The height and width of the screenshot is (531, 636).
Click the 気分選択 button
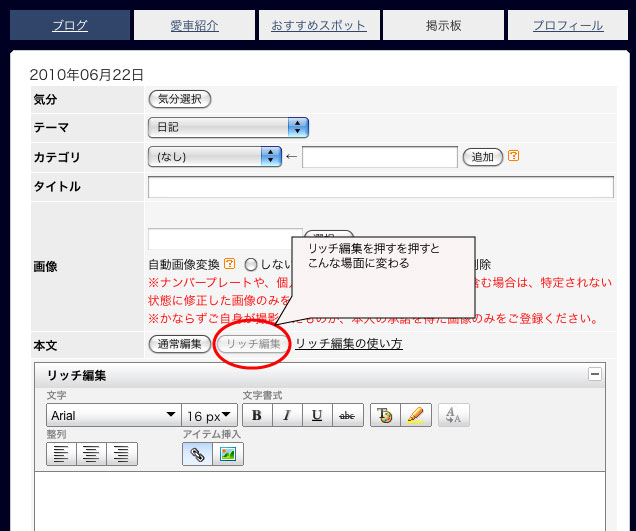[180, 99]
